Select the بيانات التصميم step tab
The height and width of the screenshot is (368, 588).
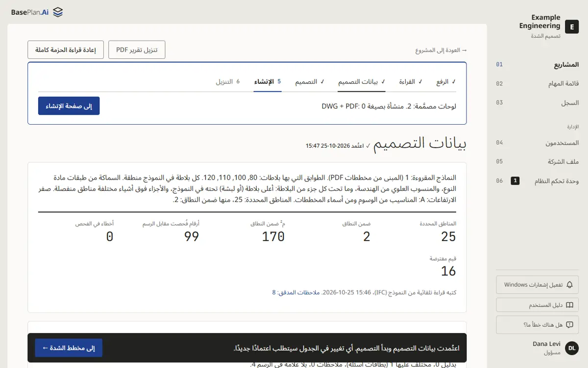tap(362, 82)
